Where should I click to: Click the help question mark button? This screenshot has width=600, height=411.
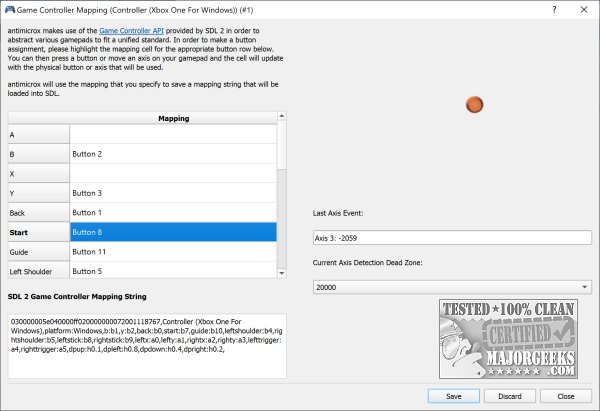point(554,10)
